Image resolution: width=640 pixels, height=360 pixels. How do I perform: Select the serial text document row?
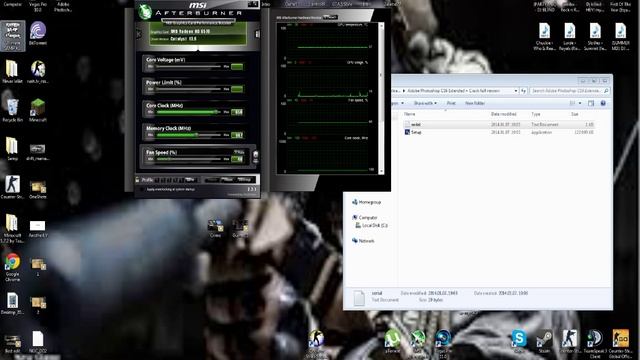coord(499,124)
